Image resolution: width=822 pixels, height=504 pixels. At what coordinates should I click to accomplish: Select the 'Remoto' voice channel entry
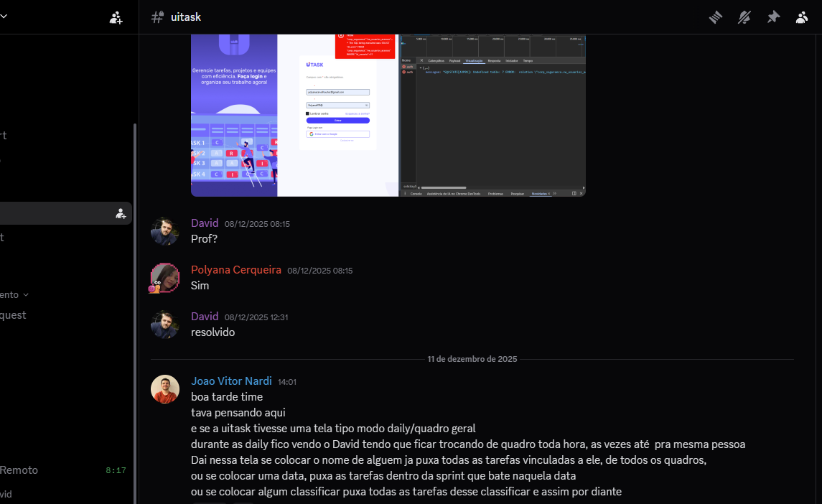point(19,470)
